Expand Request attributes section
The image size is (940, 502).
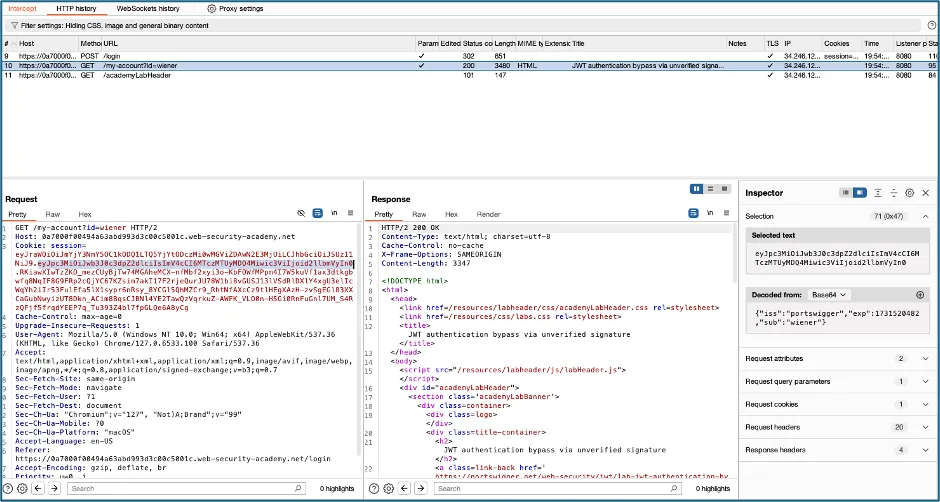tap(926, 359)
